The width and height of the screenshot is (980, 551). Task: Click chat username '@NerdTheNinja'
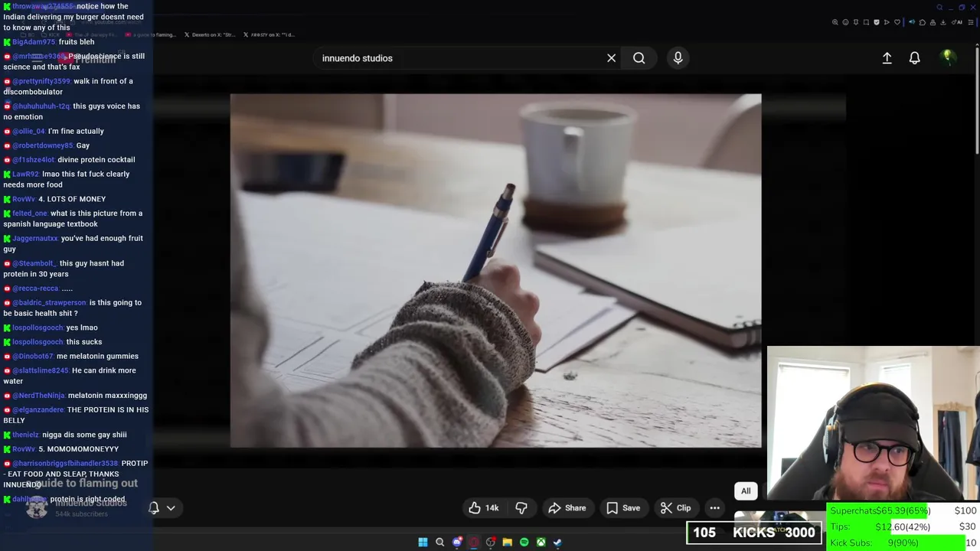click(x=39, y=396)
